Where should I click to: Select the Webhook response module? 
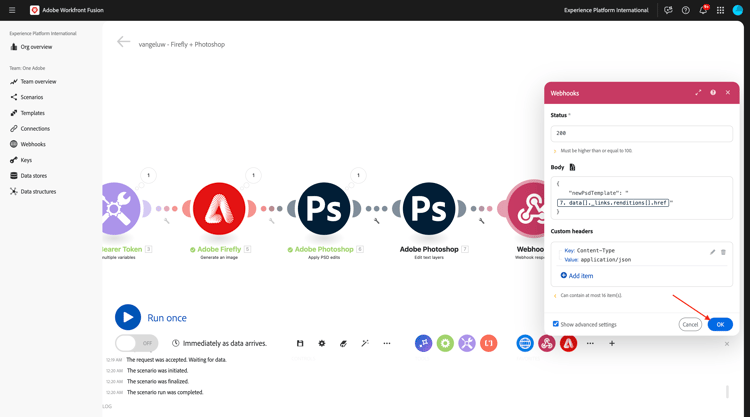click(x=526, y=208)
